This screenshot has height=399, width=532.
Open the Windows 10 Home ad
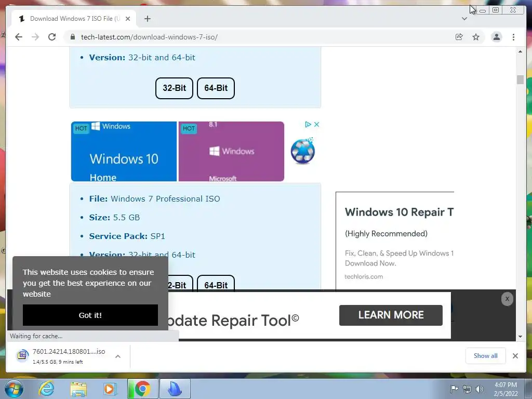(x=124, y=151)
